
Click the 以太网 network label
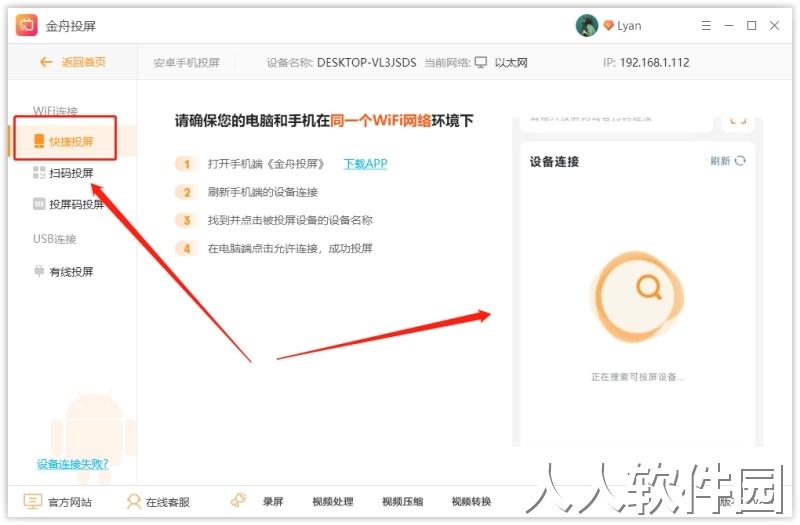click(511, 63)
